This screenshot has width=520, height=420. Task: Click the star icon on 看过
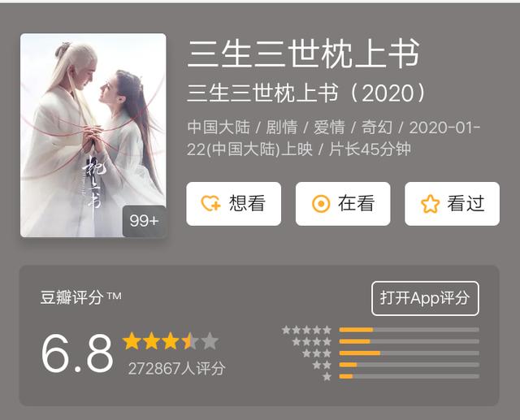tap(430, 204)
